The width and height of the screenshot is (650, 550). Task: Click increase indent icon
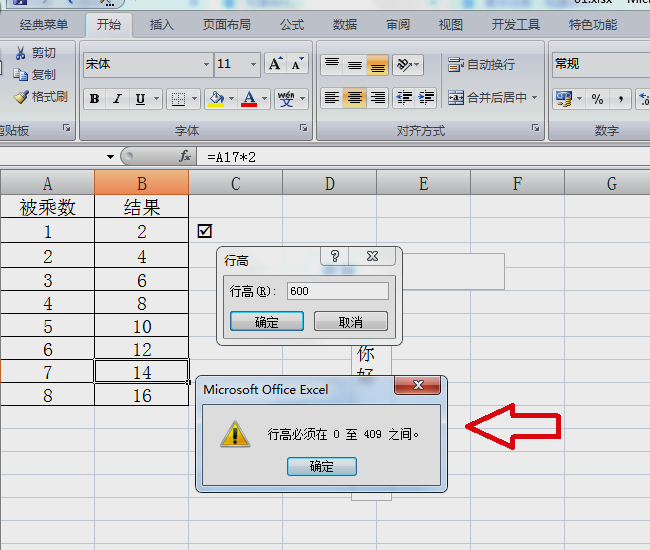coord(426,98)
